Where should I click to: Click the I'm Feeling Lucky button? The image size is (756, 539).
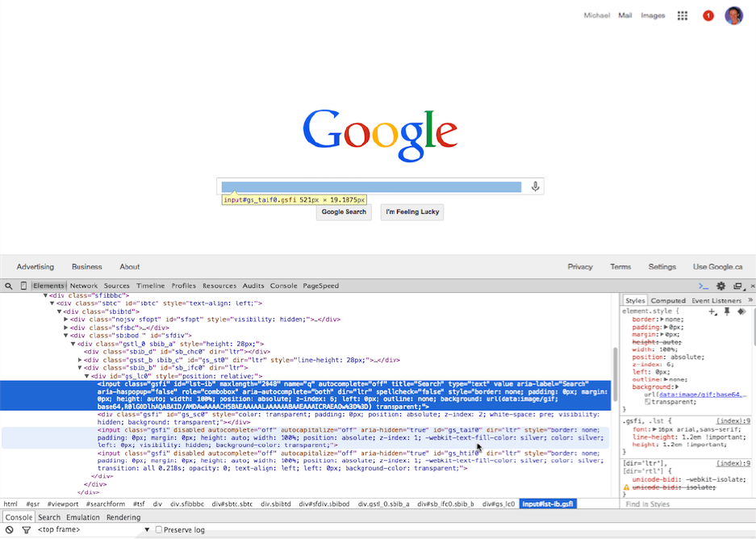point(412,212)
